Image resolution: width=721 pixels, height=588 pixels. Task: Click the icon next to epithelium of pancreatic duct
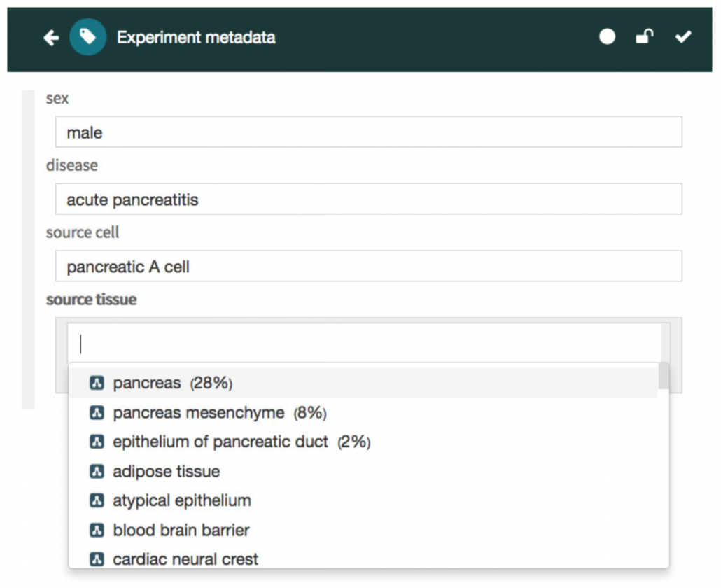pos(97,442)
